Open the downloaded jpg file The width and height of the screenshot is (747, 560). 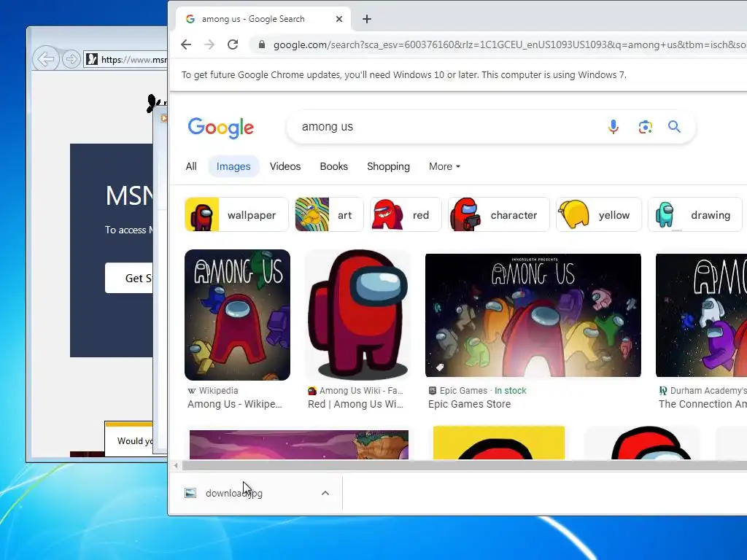point(234,494)
